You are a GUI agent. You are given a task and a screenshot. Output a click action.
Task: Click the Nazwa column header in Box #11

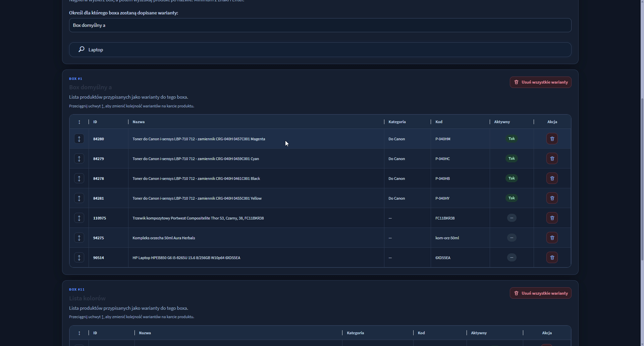(145, 333)
